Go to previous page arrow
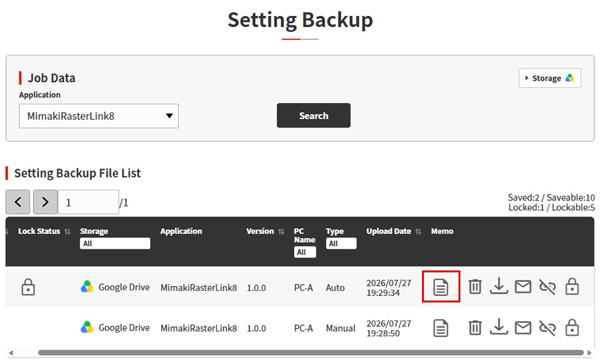 [18, 202]
